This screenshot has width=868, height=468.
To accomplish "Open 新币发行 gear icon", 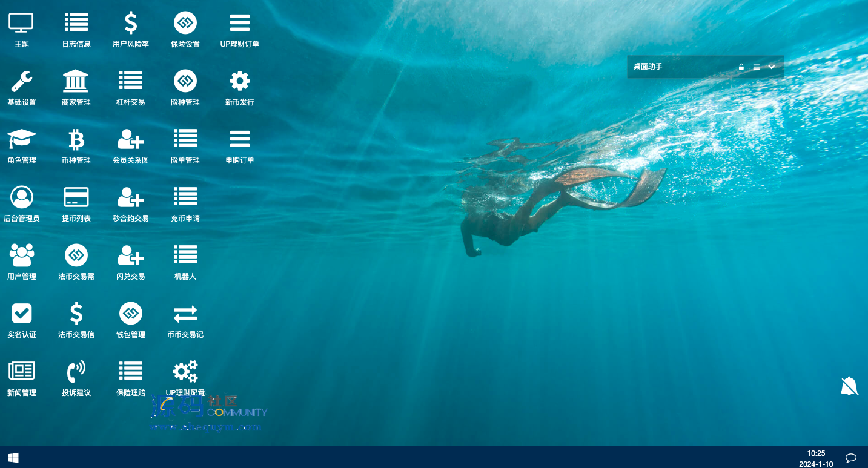I will point(240,81).
